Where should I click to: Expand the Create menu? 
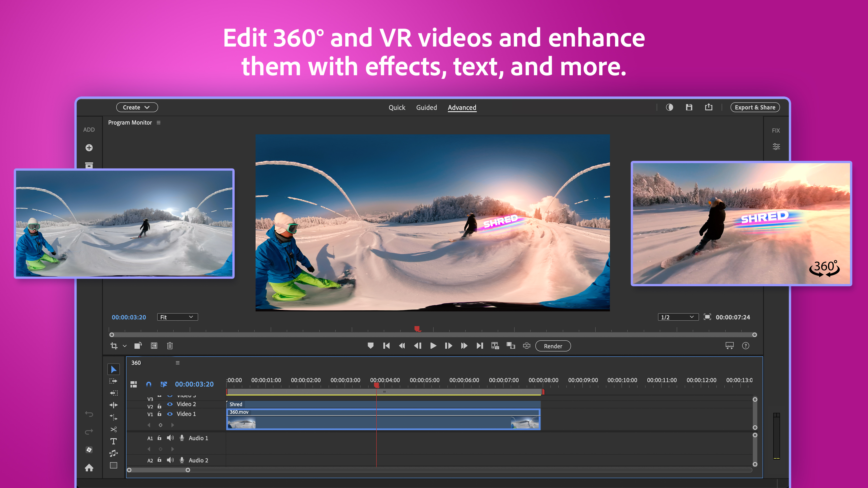coord(137,107)
